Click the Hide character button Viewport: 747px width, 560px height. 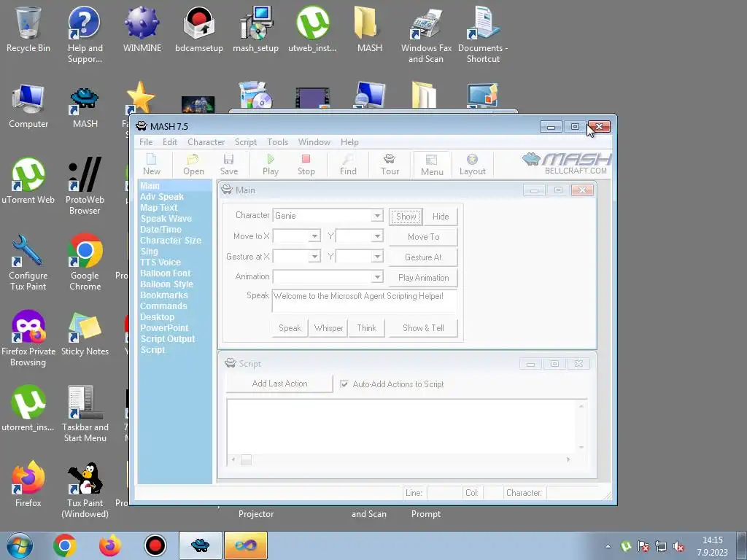[x=441, y=216]
